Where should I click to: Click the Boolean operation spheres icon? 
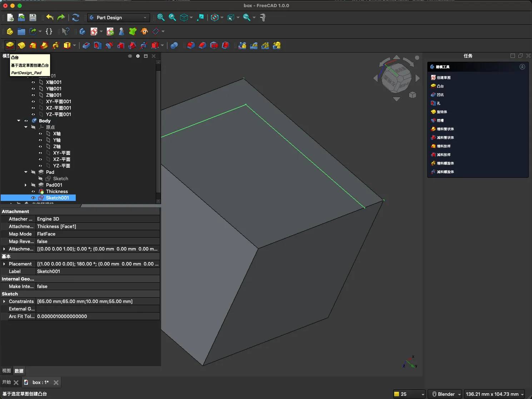(174, 45)
